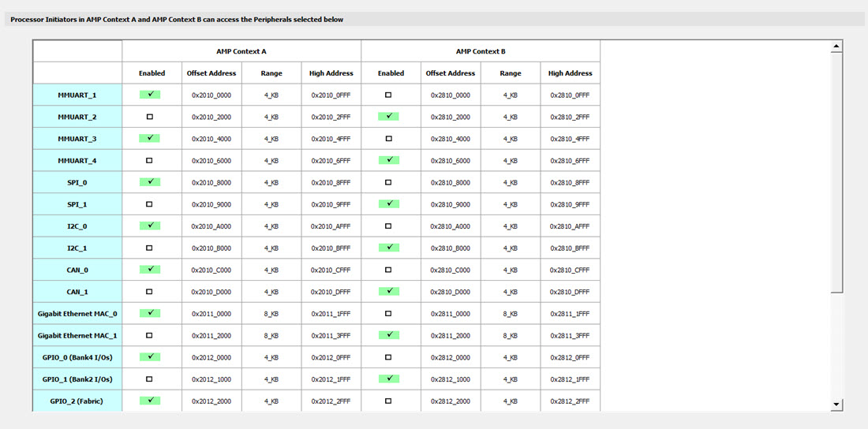Select the Gigabit Ethernet MAC_0 row label
868x429 pixels.
click(x=77, y=314)
